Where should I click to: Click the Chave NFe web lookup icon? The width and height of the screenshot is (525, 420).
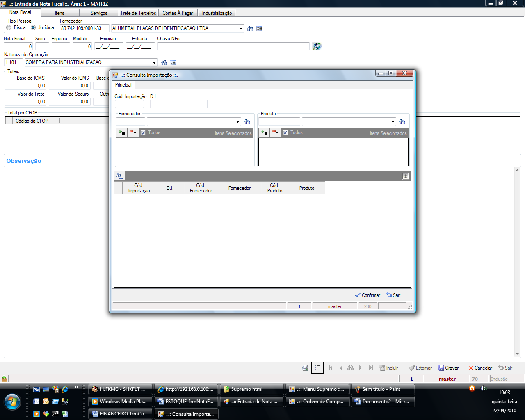pos(317,46)
